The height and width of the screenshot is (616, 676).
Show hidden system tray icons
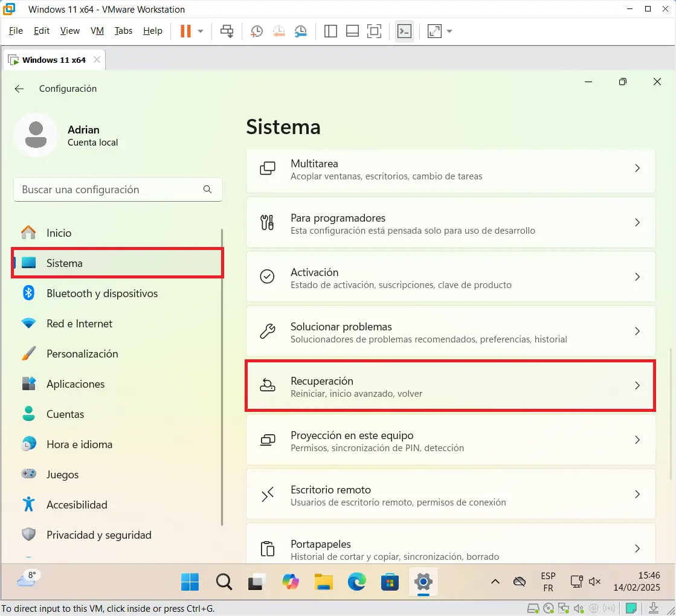(x=495, y=582)
